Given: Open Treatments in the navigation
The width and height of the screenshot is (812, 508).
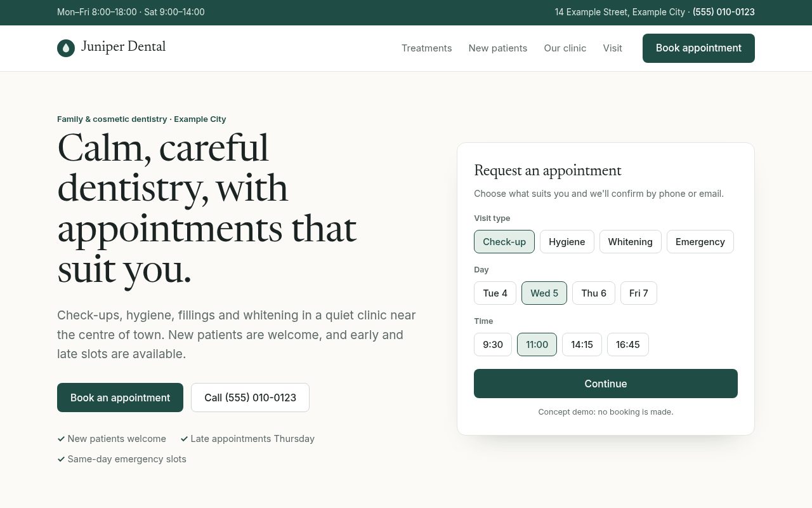Looking at the screenshot, I should [427, 48].
